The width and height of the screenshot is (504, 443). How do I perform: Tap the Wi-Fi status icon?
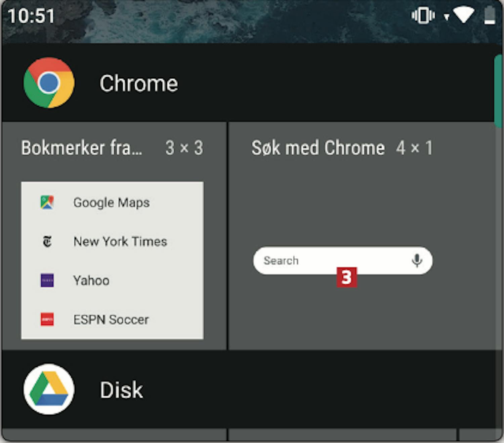464,15
